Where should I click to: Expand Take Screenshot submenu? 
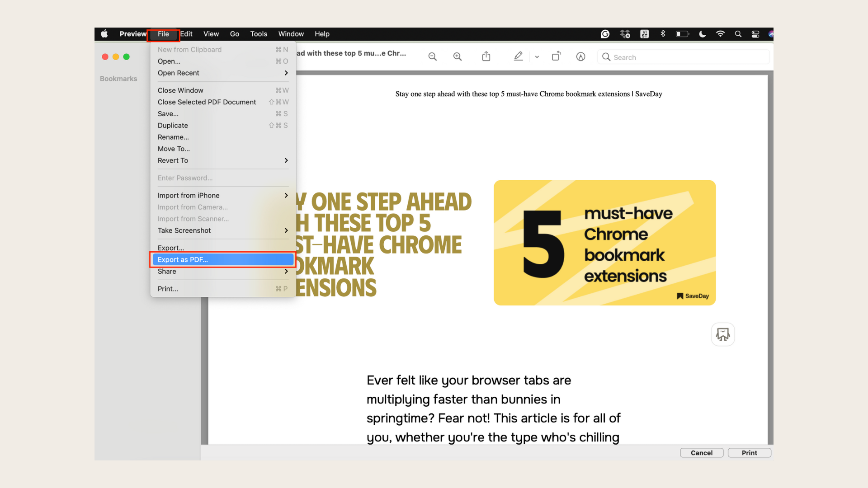[x=223, y=230]
